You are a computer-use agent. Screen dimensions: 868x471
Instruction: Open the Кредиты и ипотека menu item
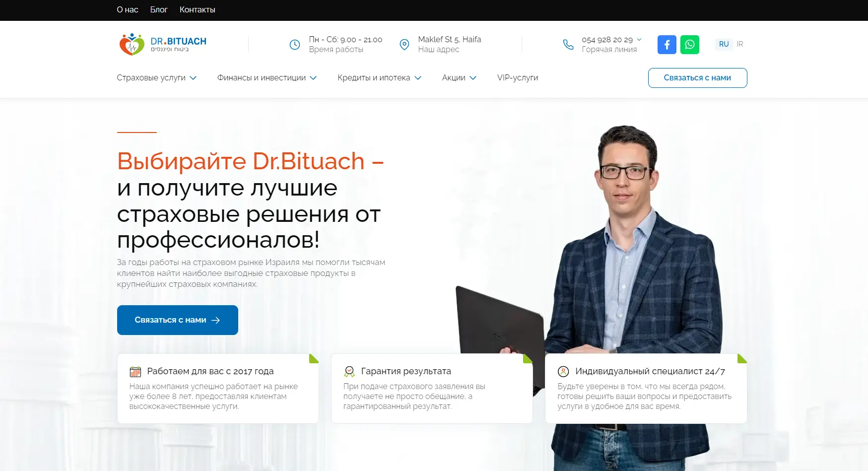tap(374, 78)
